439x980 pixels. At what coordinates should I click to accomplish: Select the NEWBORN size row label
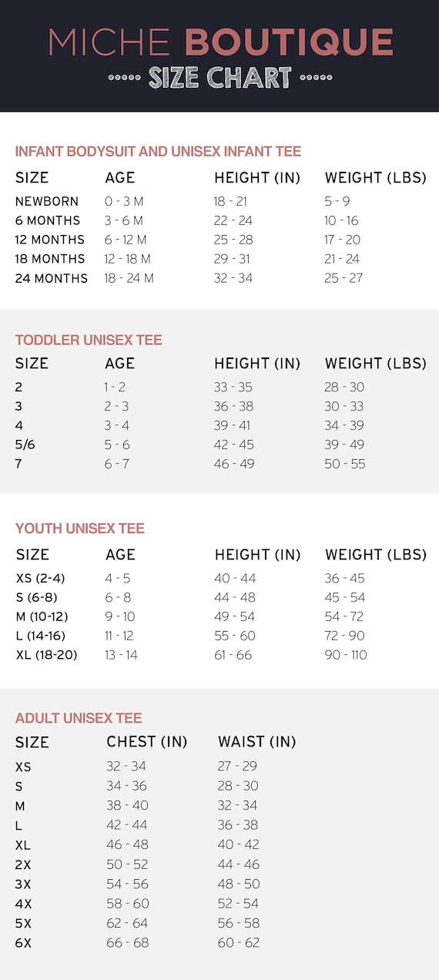(x=47, y=201)
